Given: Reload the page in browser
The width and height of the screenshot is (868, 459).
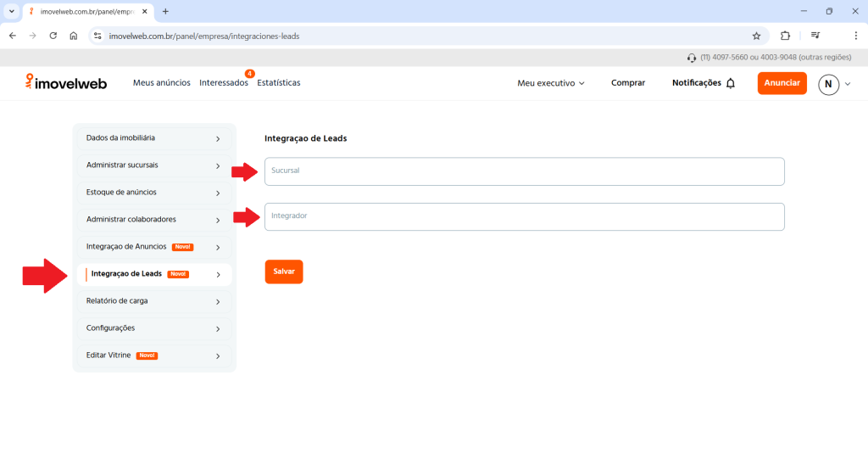Looking at the screenshot, I should pyautogui.click(x=53, y=36).
